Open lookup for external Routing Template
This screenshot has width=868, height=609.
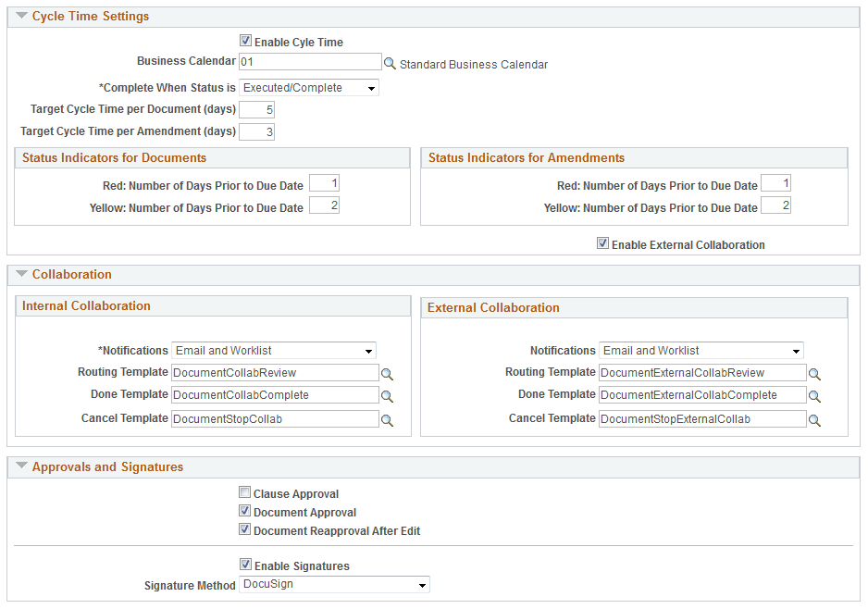(x=815, y=374)
